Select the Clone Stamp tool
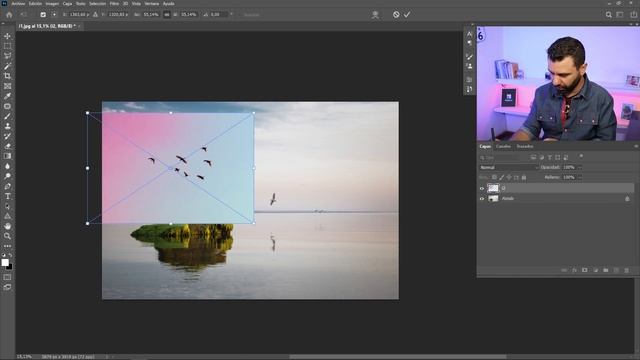This screenshot has width=640, height=360. click(7, 126)
